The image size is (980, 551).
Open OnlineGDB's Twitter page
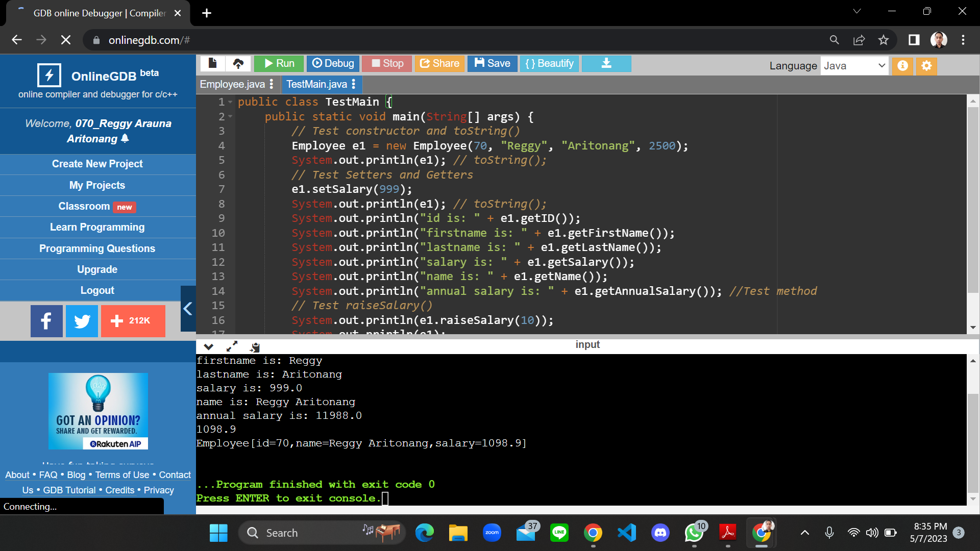(82, 321)
